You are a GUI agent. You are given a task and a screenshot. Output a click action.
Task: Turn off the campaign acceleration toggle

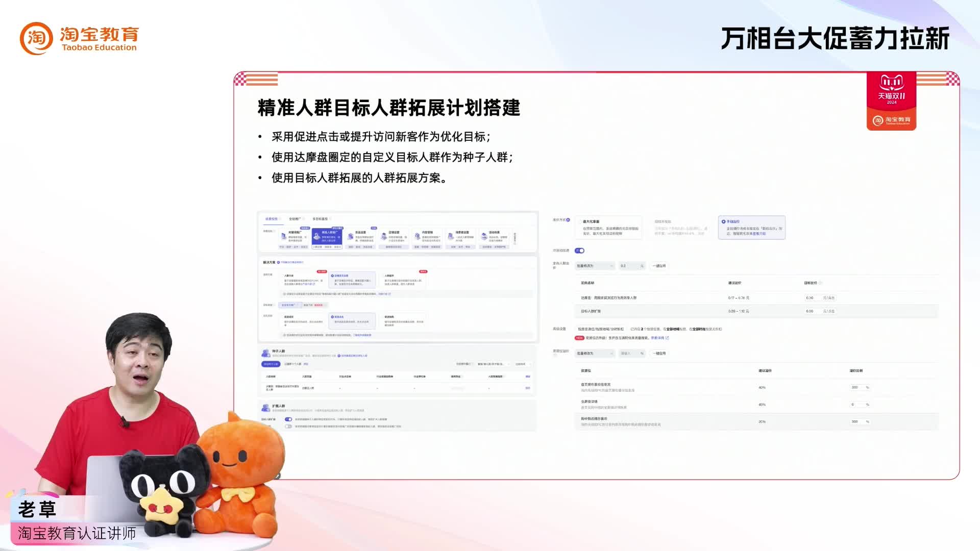tap(580, 251)
